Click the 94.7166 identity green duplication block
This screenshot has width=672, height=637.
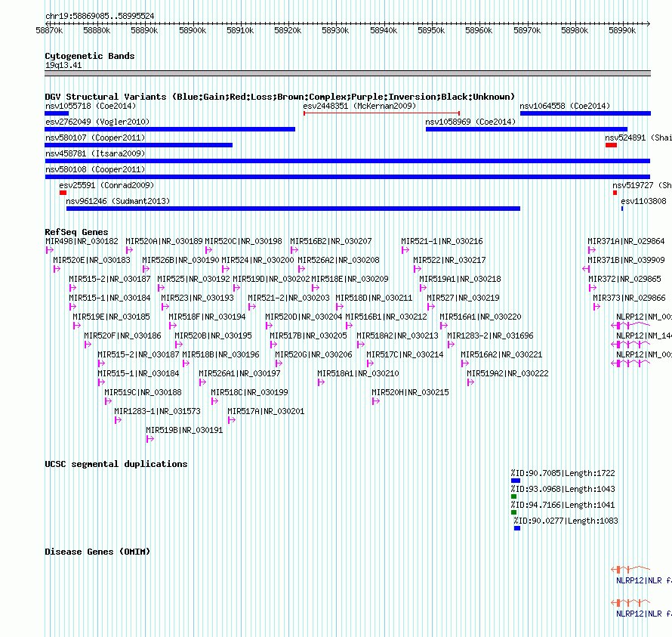point(514,512)
